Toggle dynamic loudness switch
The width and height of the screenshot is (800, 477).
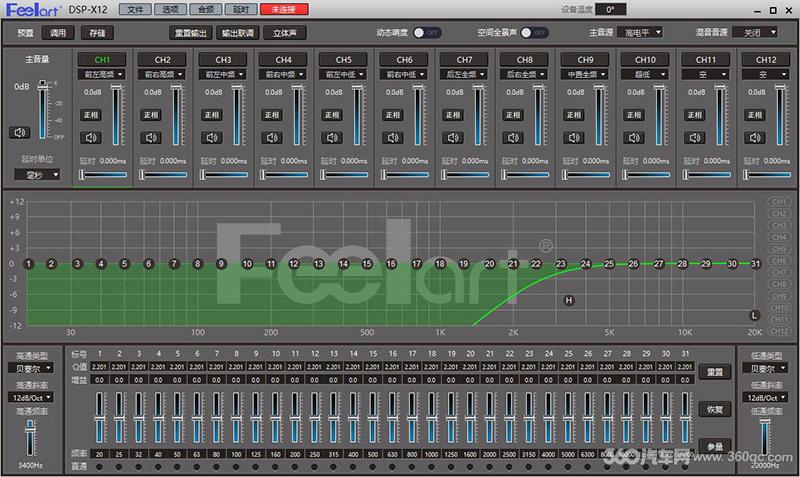click(x=428, y=33)
